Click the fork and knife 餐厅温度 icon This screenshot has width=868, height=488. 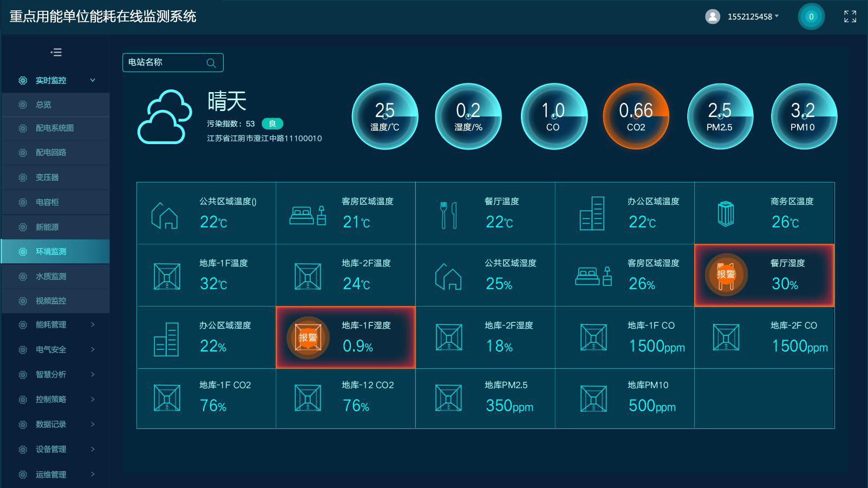click(x=448, y=214)
